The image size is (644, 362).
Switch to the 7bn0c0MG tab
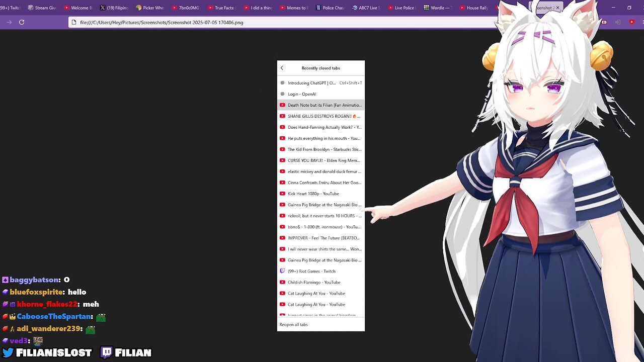pyautogui.click(x=185, y=8)
